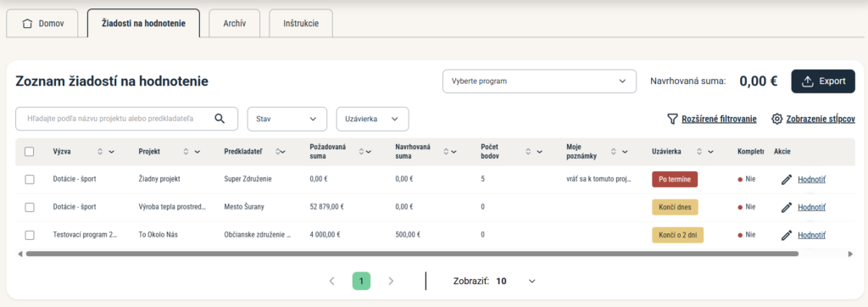Screen dimensions: 868x307
Task: Open the Inštrukcie tab
Action: 301,24
